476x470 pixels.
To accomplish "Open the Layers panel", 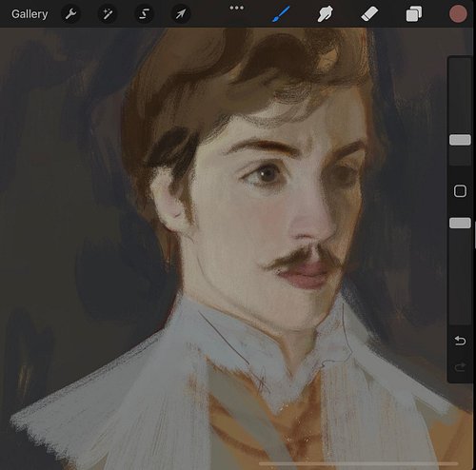I will pos(414,14).
